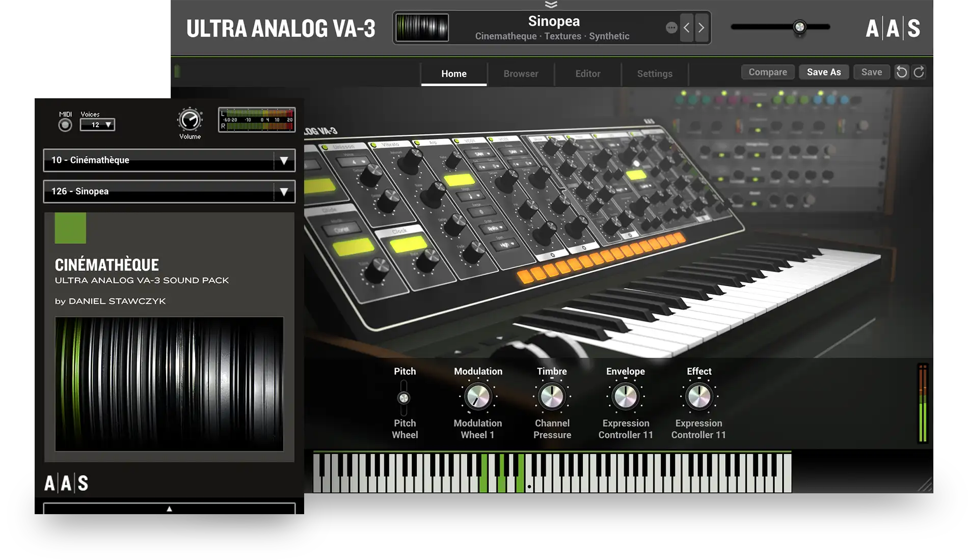968x560 pixels.
Task: Switch to the Browser tab
Action: 521,74
